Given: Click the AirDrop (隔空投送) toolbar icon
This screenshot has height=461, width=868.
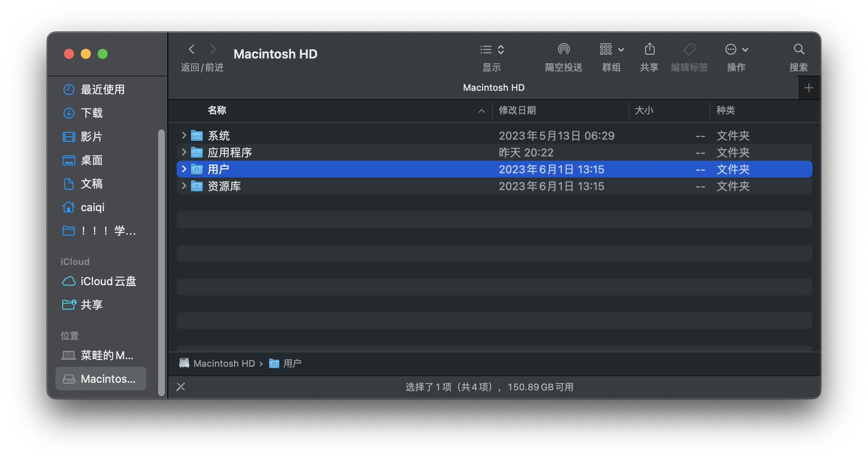Looking at the screenshot, I should [564, 50].
